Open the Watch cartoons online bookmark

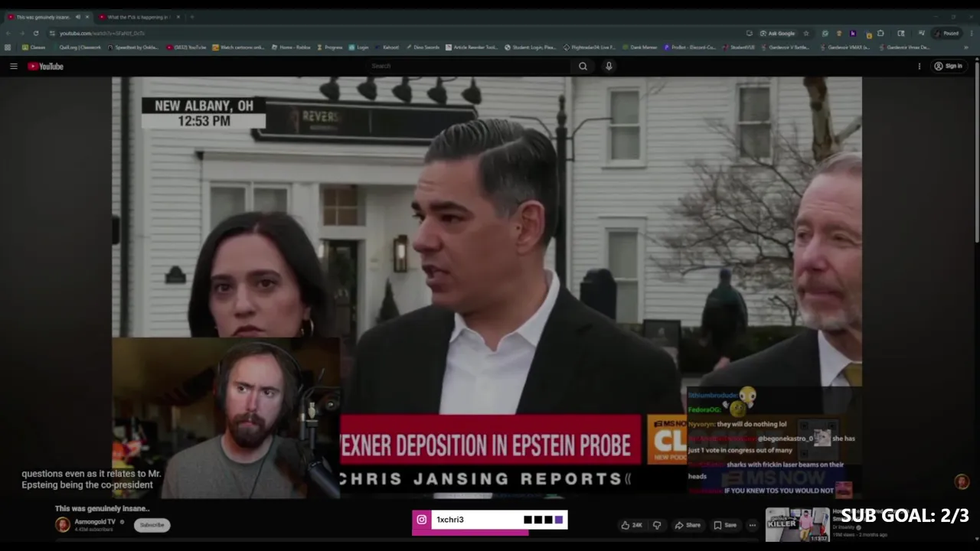[238, 47]
